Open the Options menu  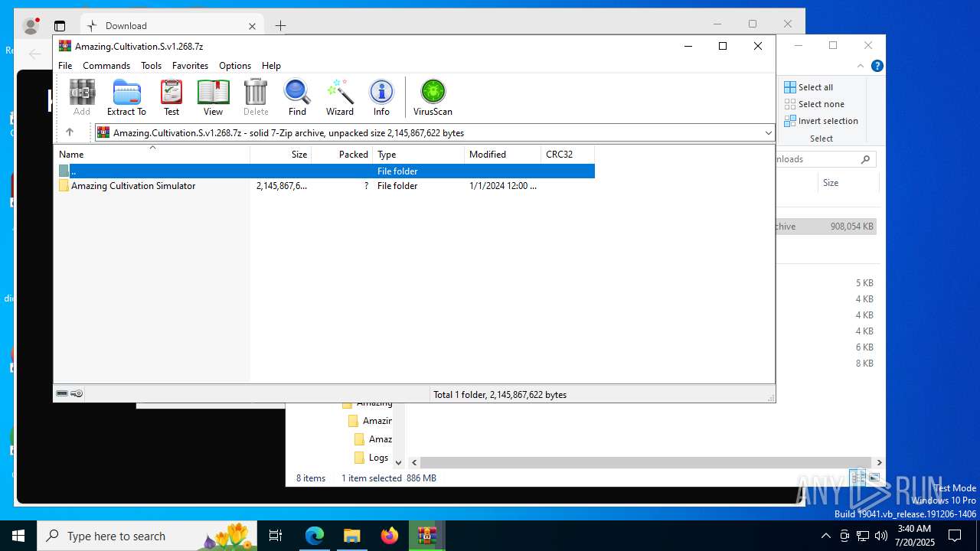pyautogui.click(x=235, y=66)
